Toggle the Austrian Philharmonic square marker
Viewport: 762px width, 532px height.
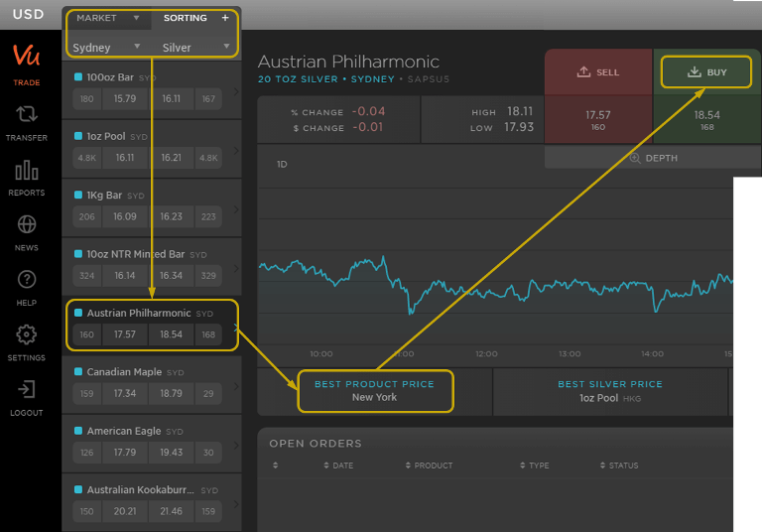(77, 313)
